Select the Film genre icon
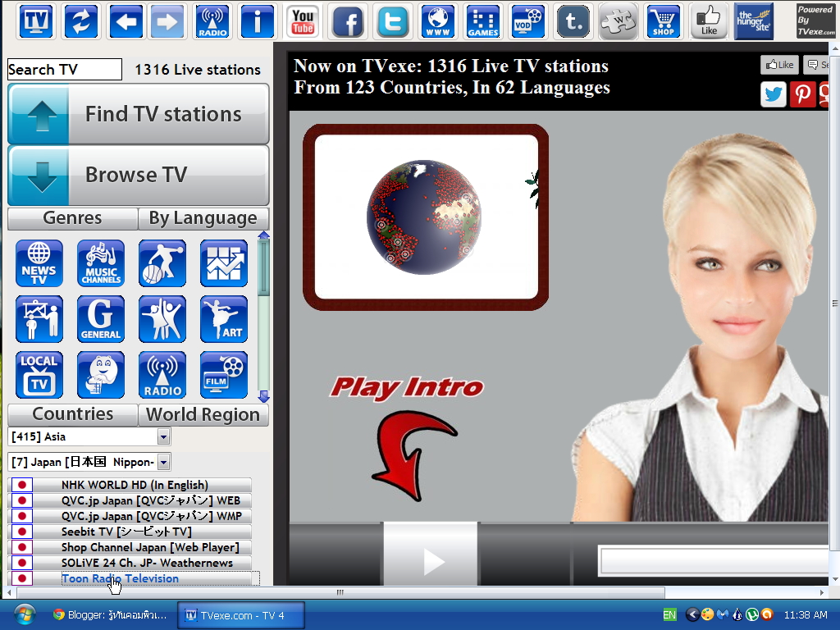Image resolution: width=840 pixels, height=630 pixels. point(224,375)
